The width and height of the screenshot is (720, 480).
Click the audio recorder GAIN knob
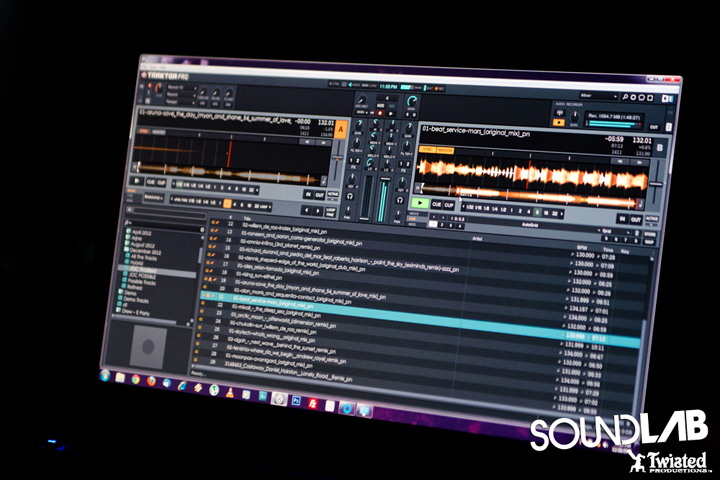pos(574,117)
